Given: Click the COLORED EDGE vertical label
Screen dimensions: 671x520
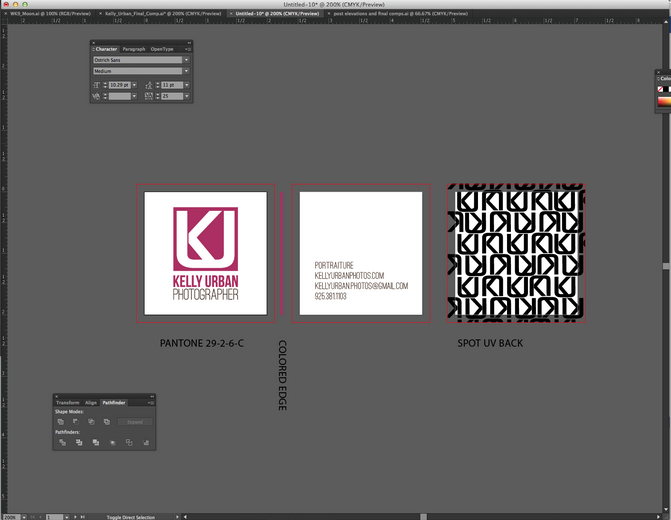Looking at the screenshot, I should pyautogui.click(x=282, y=375).
